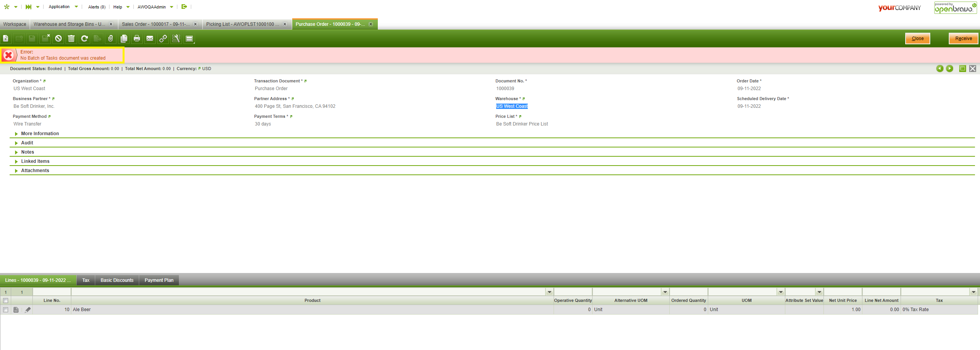Sort lines by Line No. column header
This screenshot has width=980, height=350.
click(52, 301)
